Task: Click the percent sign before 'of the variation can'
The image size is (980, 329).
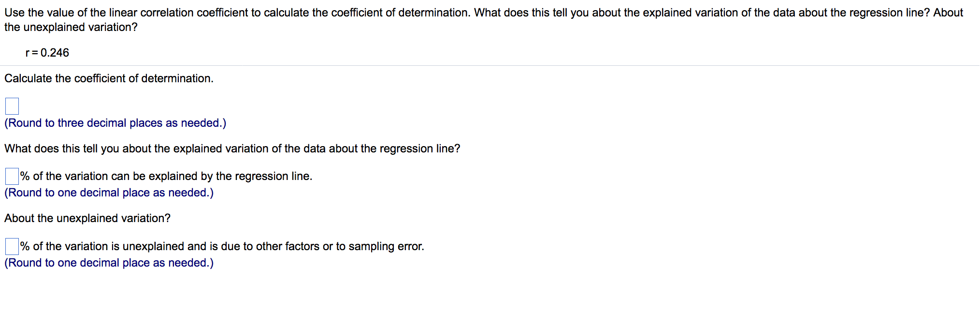Action: click(25, 176)
